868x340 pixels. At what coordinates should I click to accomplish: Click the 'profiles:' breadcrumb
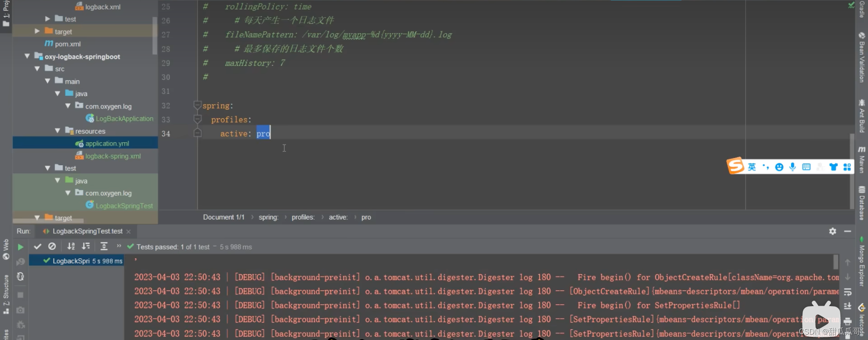303,217
